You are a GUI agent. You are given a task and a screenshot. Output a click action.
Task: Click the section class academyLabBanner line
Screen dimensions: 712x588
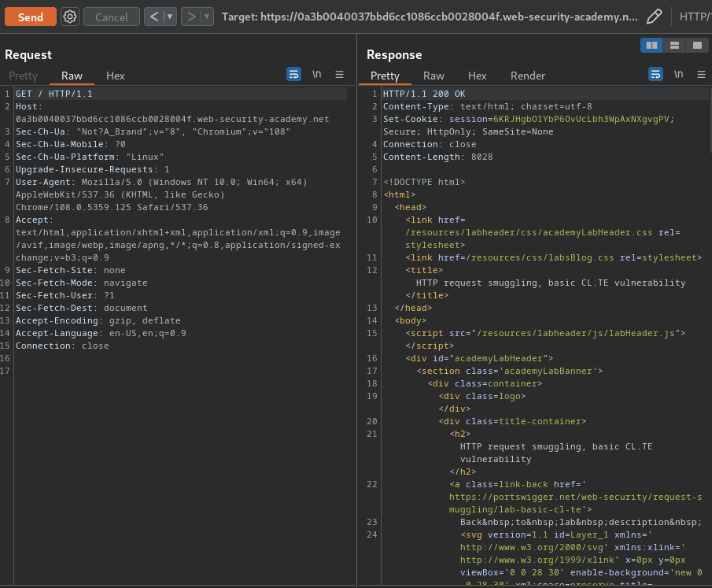point(510,371)
